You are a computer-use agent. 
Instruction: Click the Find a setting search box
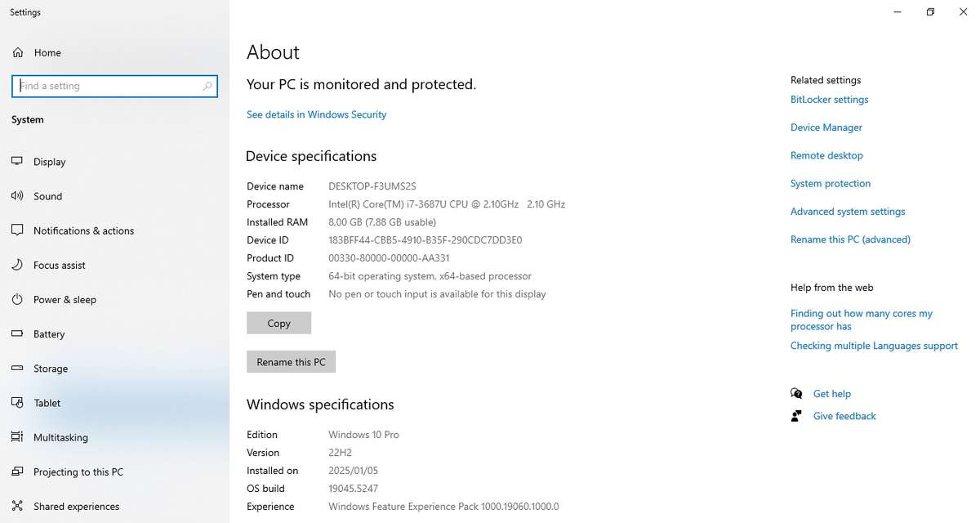114,86
